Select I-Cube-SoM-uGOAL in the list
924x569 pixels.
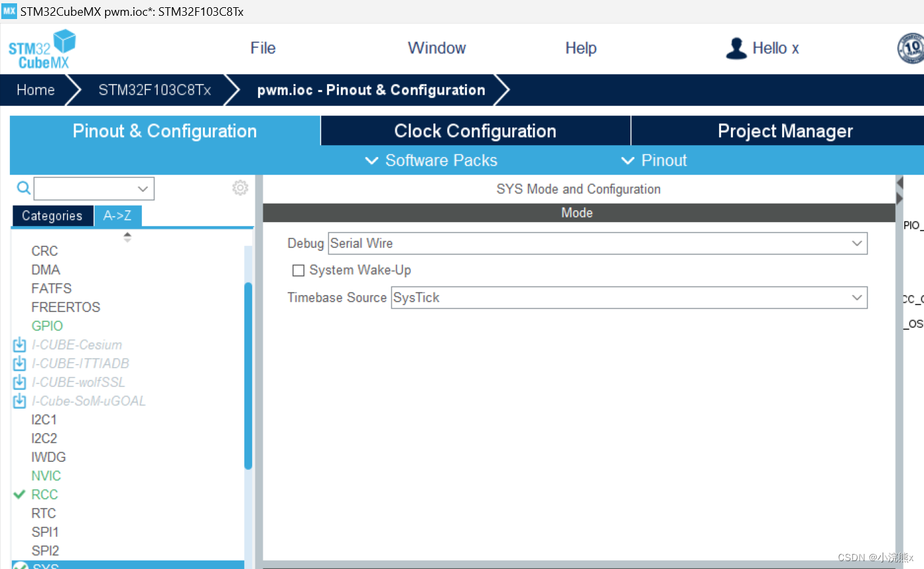(89, 401)
